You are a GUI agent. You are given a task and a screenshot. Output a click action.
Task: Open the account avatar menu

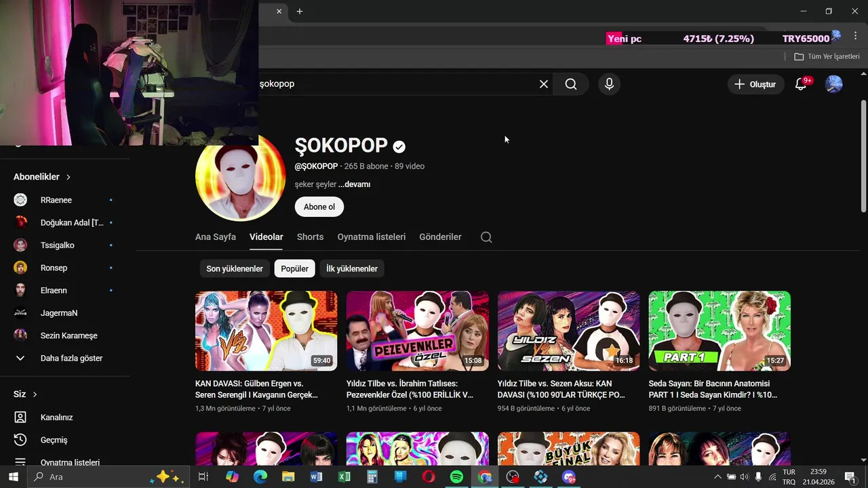(833, 84)
